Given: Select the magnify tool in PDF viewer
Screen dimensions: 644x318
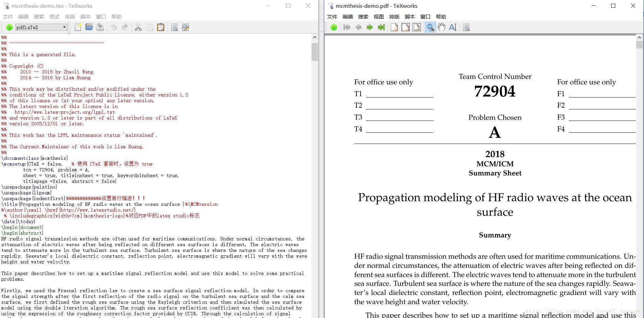Looking at the screenshot, I should [430, 27].
